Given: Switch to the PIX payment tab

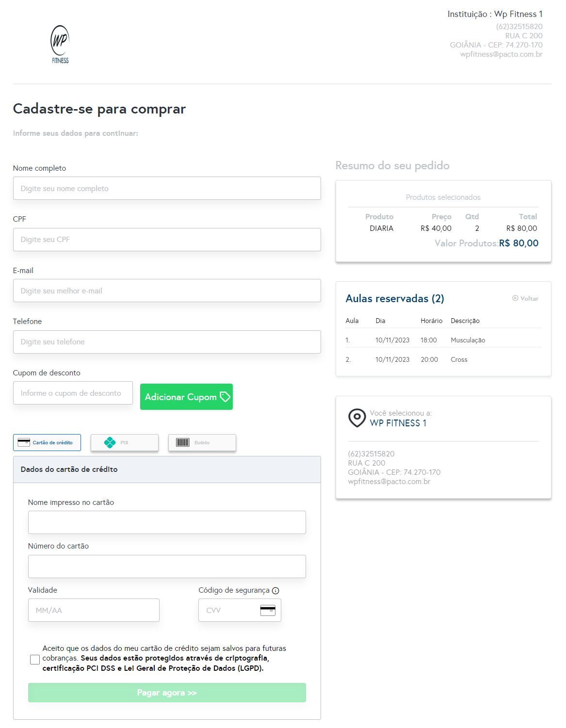Looking at the screenshot, I should 125,442.
